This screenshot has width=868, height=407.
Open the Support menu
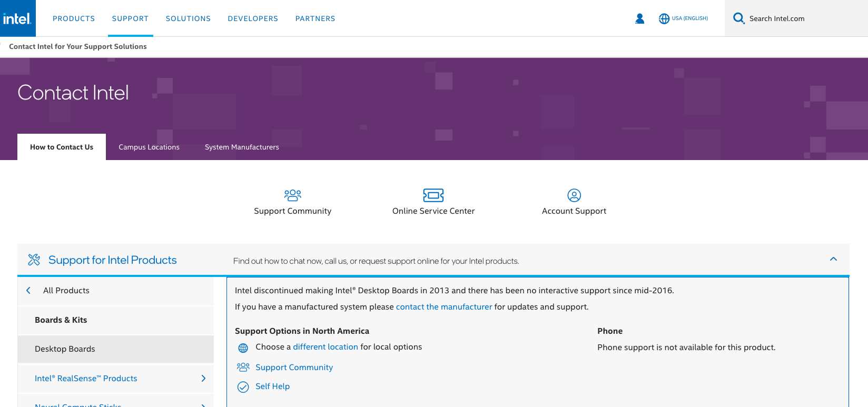(130, 18)
